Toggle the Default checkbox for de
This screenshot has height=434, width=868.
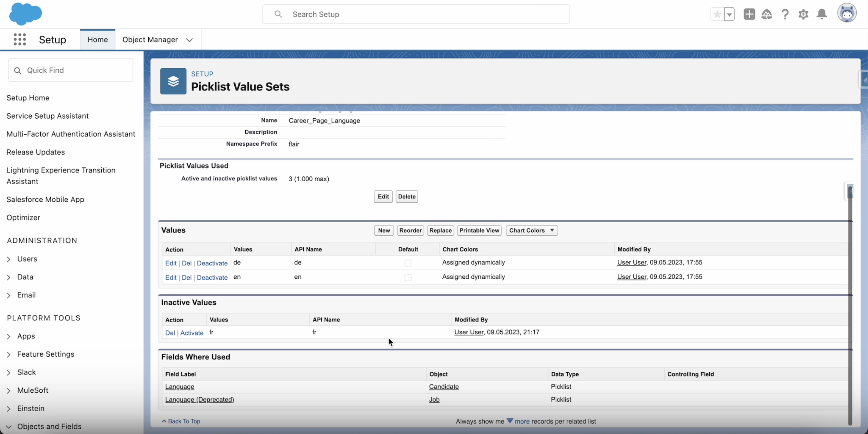[x=408, y=263]
